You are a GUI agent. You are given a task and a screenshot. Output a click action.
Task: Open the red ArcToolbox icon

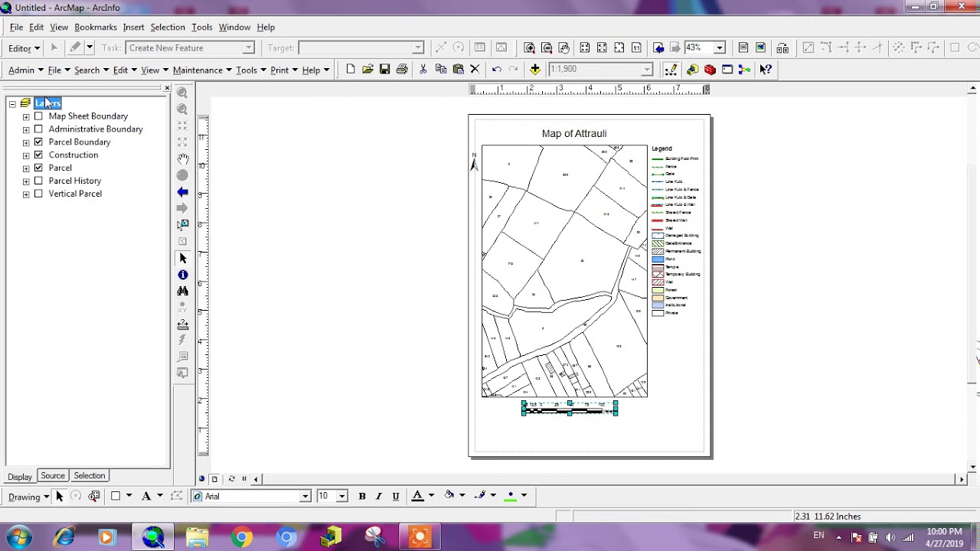point(710,70)
